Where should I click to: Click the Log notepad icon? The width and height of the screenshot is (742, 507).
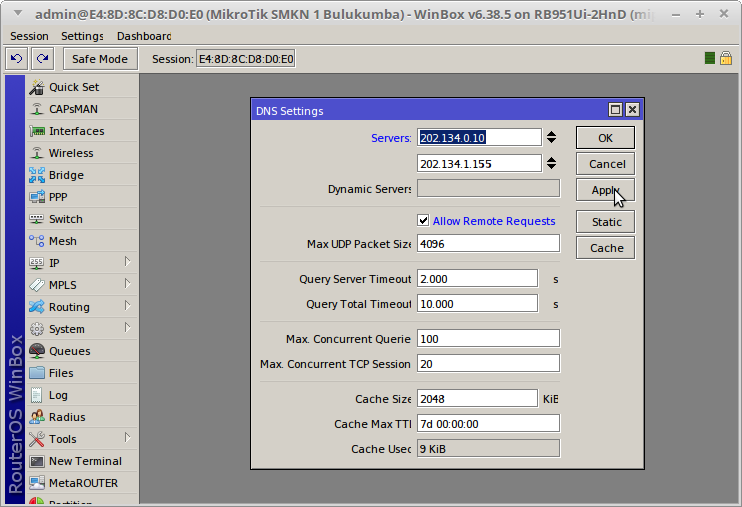pyautogui.click(x=36, y=395)
